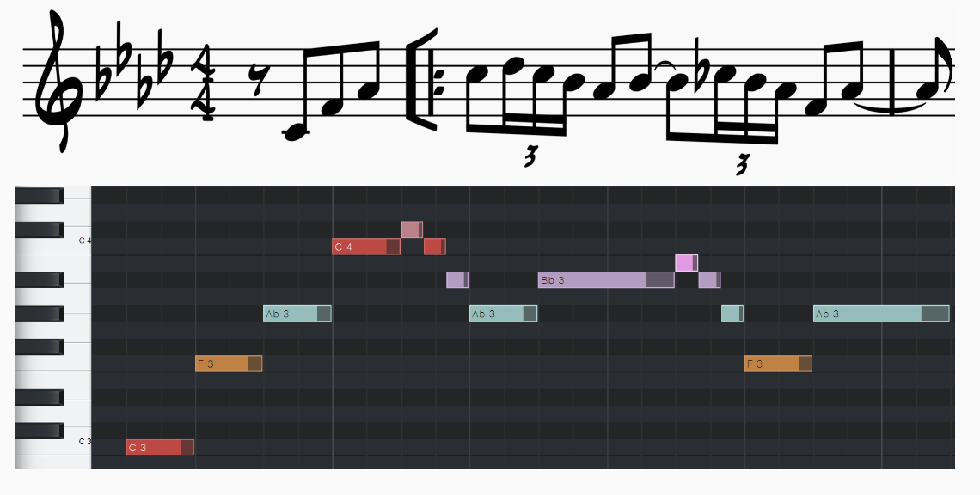Click the first orange F 3 note
This screenshot has width=980, height=495.
click(229, 364)
